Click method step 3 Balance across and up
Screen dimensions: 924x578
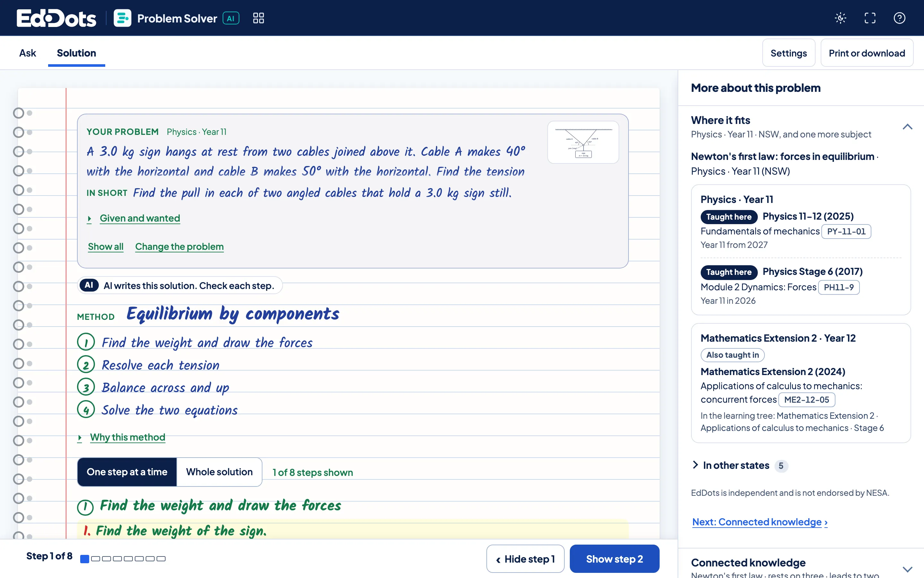coord(153,387)
